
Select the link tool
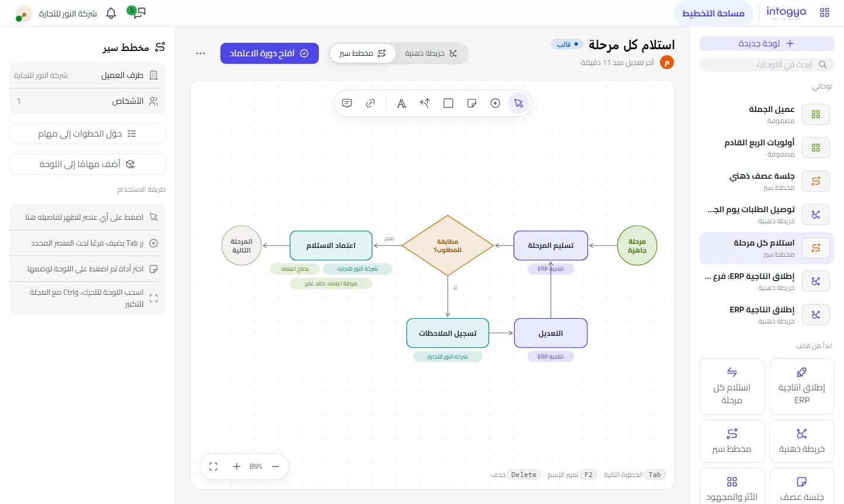370,103
